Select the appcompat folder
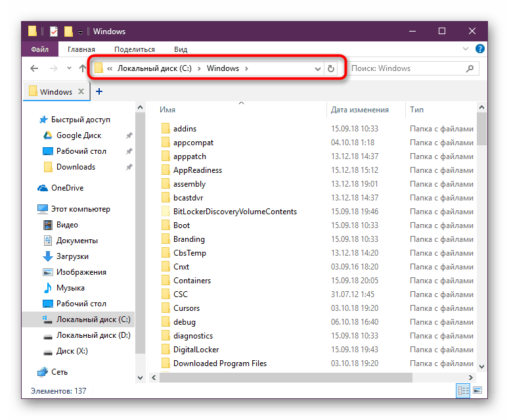 click(x=193, y=143)
